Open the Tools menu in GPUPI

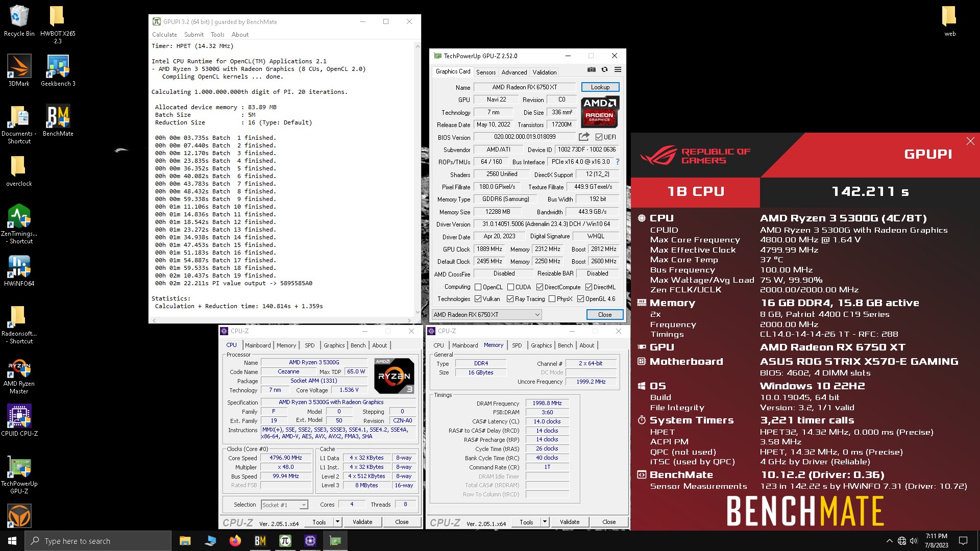(217, 35)
